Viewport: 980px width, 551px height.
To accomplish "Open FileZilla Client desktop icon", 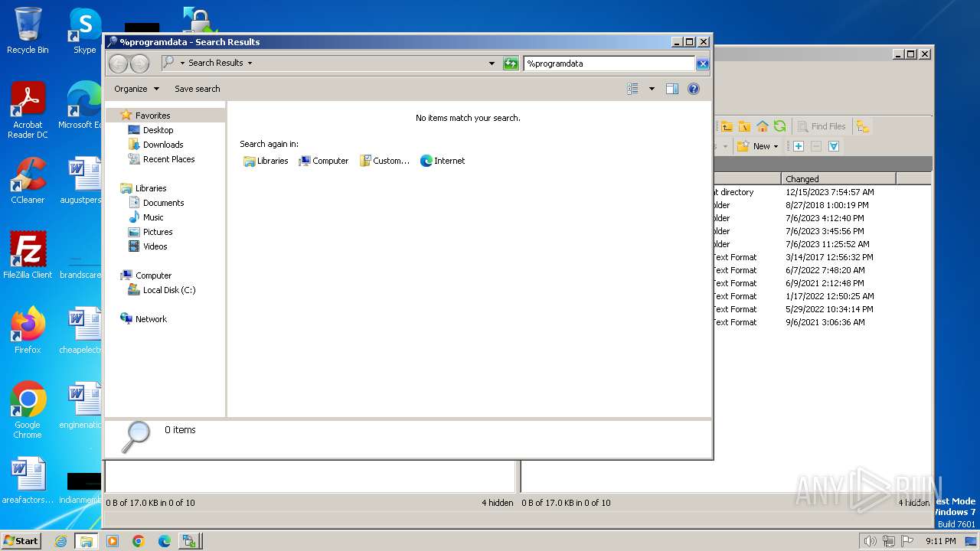I will tap(28, 255).
